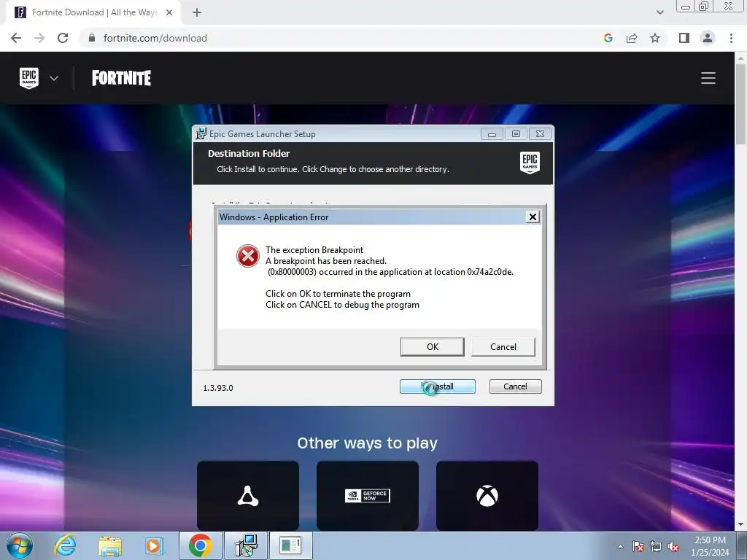Click the Epic Games logo in the setup header
Viewport: 747px width, 560px height.
pyautogui.click(x=530, y=163)
